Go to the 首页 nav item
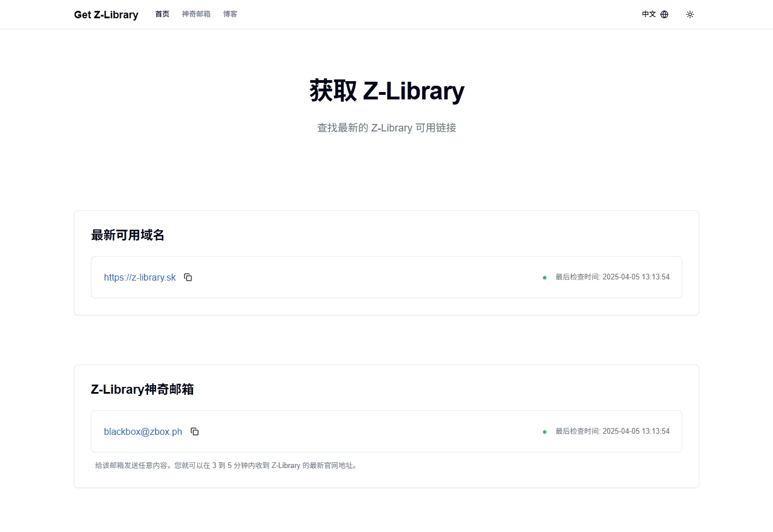The width and height of the screenshot is (773, 532). point(162,14)
